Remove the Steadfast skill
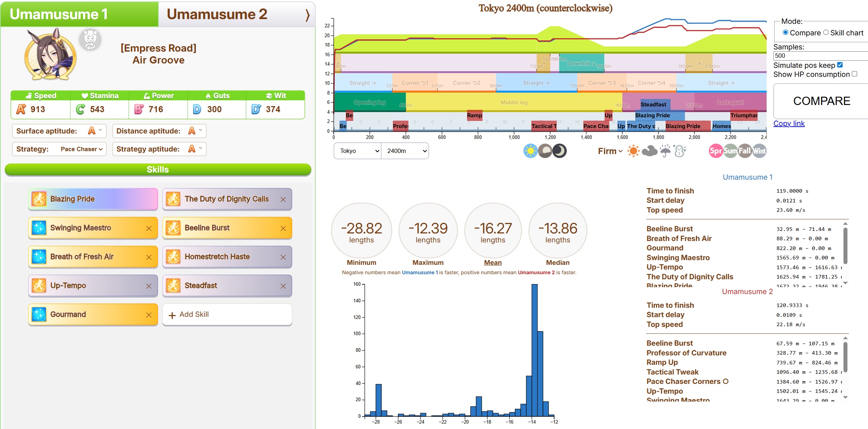This screenshot has width=868, height=429. [283, 286]
